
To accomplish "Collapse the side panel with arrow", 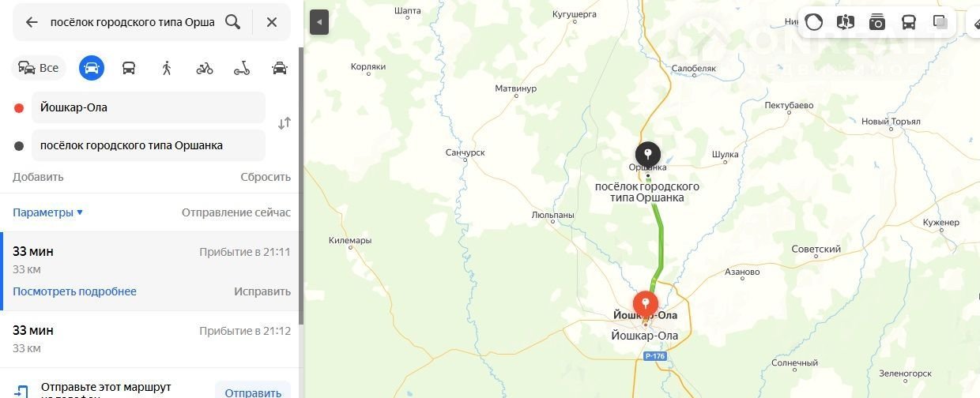I will pos(319,22).
